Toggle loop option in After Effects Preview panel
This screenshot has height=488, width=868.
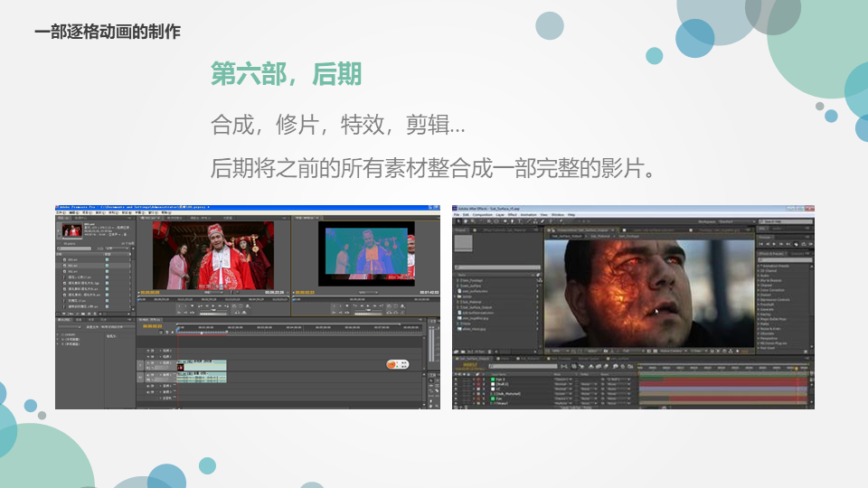(x=804, y=244)
